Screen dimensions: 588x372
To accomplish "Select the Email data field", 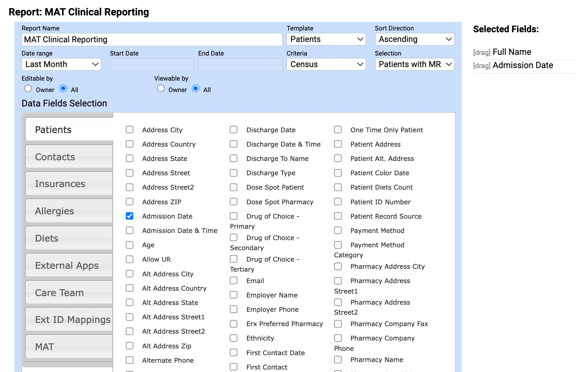I will tap(233, 280).
